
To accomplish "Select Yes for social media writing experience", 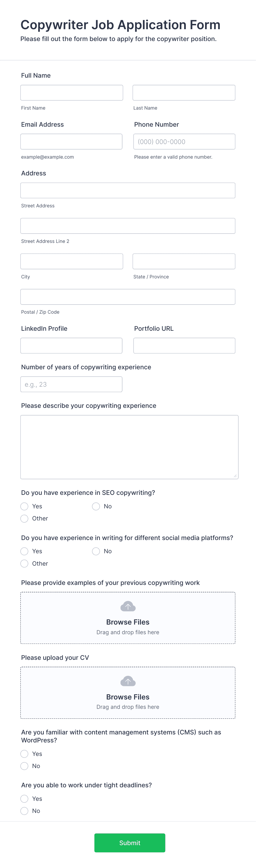I will (x=24, y=551).
